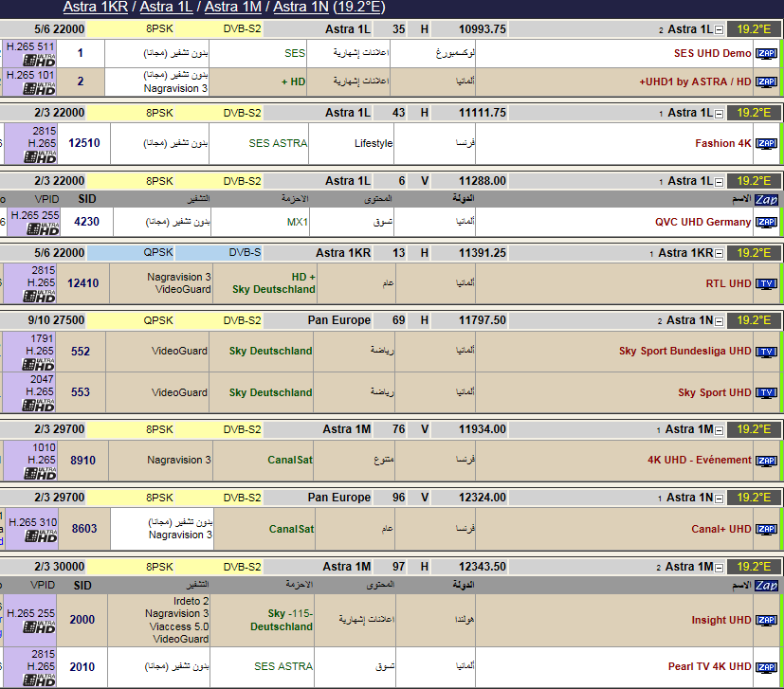Click the ZAP icon beside 4K UHD - Evénement

765,461
